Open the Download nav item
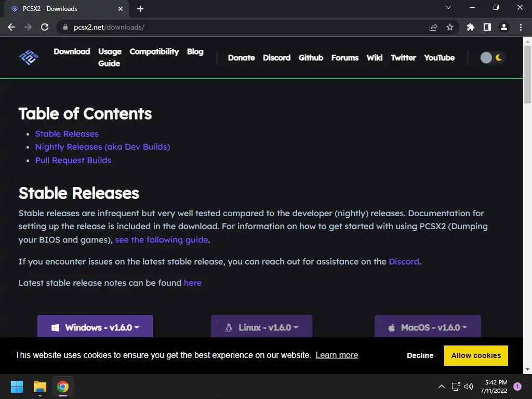 (x=72, y=51)
